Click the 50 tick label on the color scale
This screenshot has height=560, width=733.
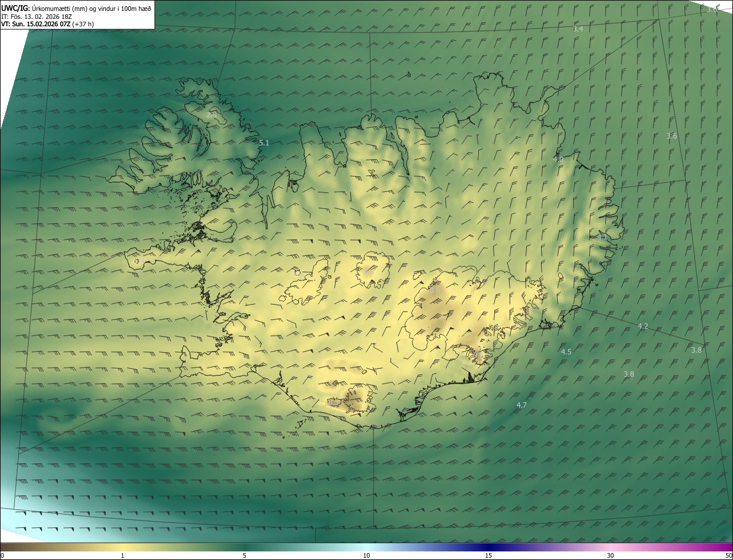tap(728, 555)
